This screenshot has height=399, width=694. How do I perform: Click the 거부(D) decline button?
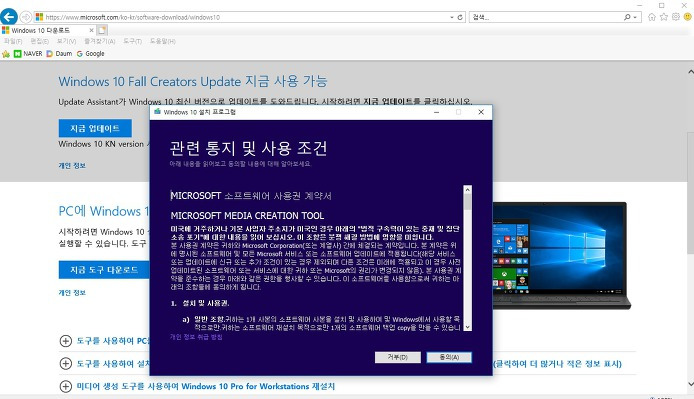(x=397, y=357)
